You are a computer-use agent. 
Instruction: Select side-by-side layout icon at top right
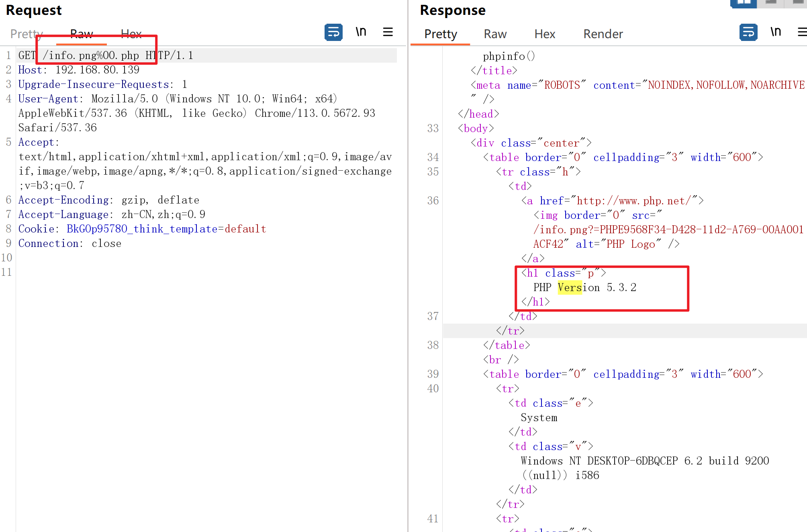744,3
